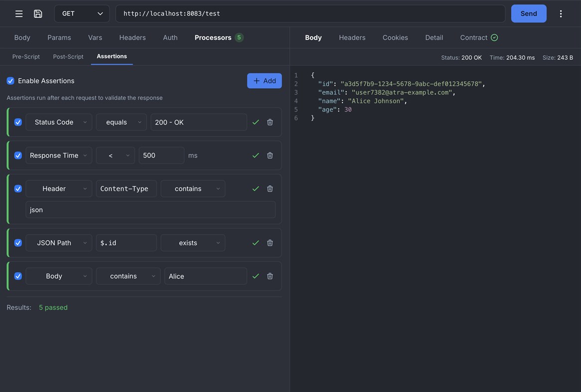Viewport: 581px width, 392px height.
Task: Click the Content-Type header name field
Action: 126,189
